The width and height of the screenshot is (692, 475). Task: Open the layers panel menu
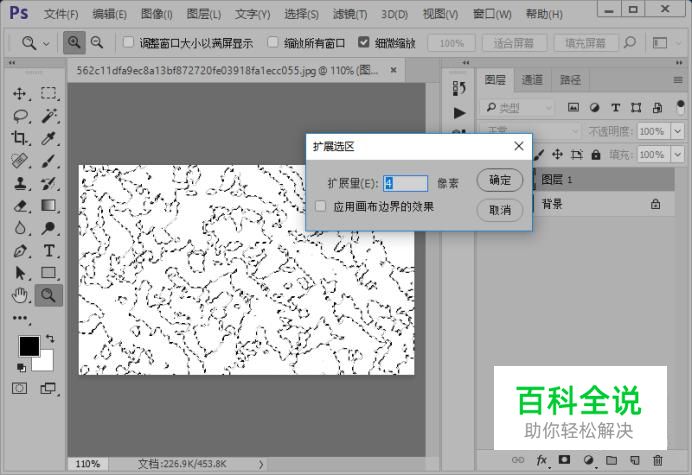pyautogui.click(x=678, y=80)
